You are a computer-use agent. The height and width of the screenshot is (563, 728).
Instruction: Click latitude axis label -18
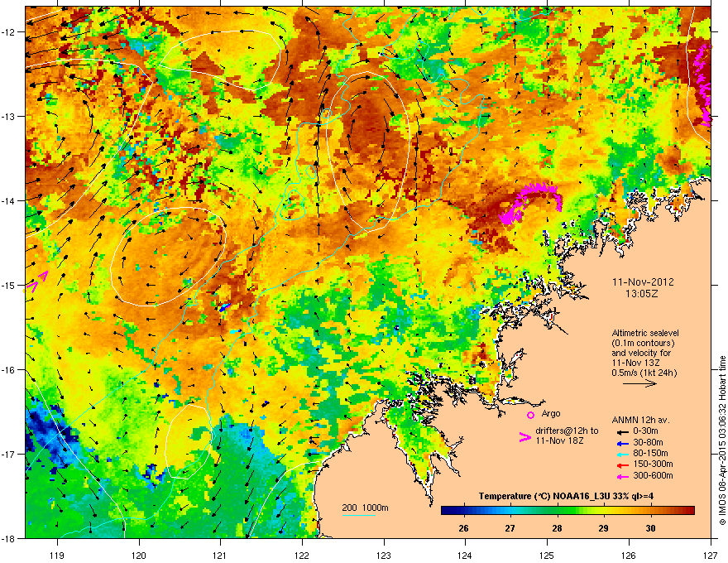[10, 538]
